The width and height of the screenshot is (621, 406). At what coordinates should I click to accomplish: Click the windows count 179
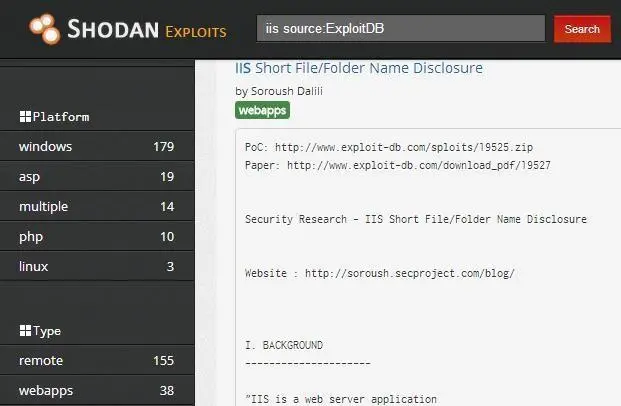(x=164, y=147)
